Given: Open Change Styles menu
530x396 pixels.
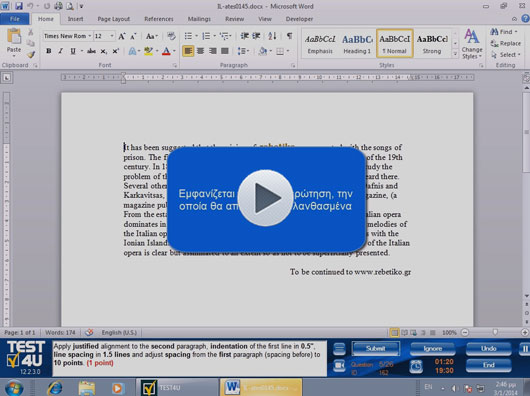Looking at the screenshot, I should 472,44.
